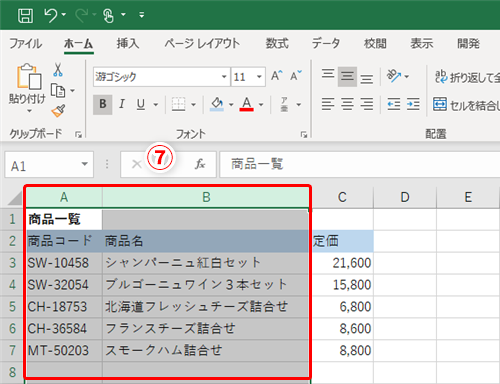The image size is (500, 384).
Task: Toggle Italic formatting
Action: pos(122,104)
